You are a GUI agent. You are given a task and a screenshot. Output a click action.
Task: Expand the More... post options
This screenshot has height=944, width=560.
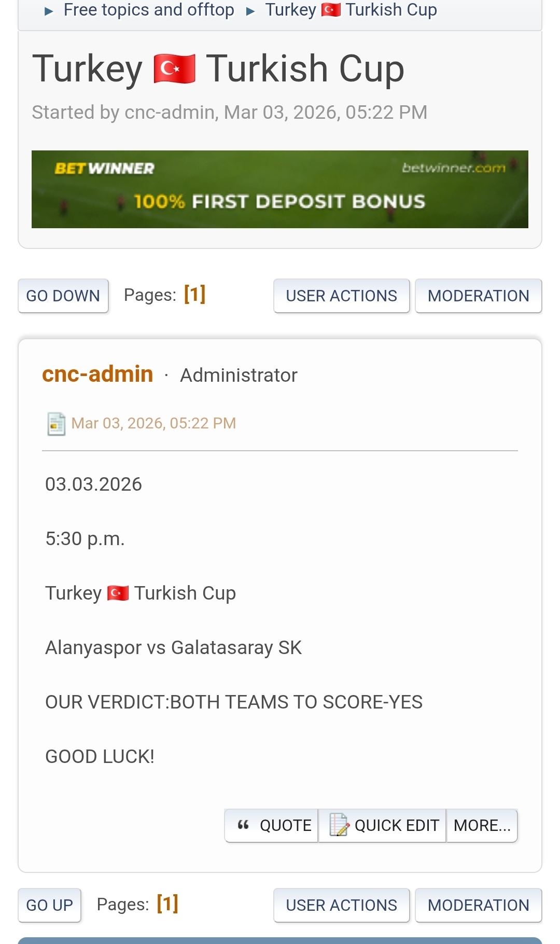[x=482, y=825]
